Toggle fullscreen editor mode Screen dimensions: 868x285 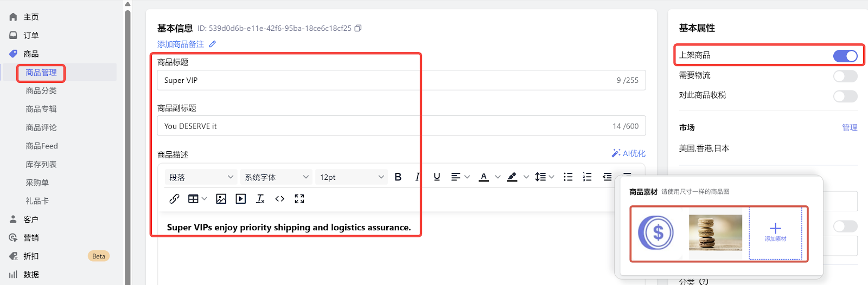pos(299,199)
